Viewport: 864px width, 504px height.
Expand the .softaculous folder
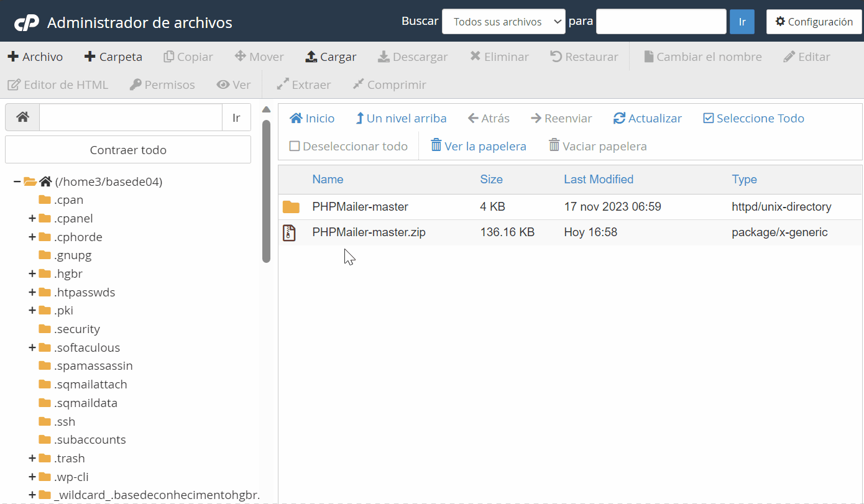click(x=32, y=347)
